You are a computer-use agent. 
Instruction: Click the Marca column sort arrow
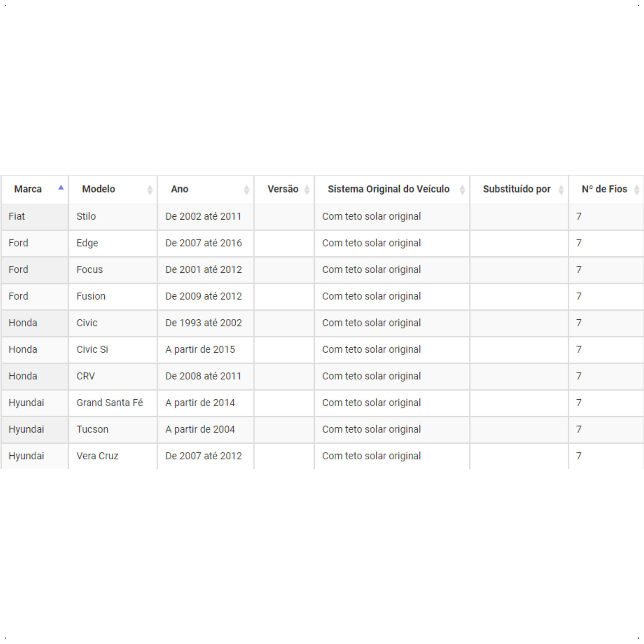(x=61, y=187)
